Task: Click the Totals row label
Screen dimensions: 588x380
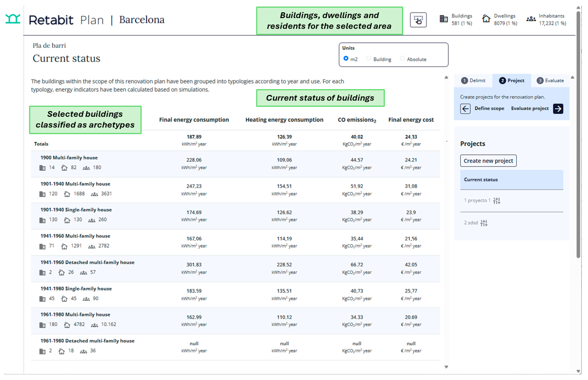Action: tap(41, 144)
